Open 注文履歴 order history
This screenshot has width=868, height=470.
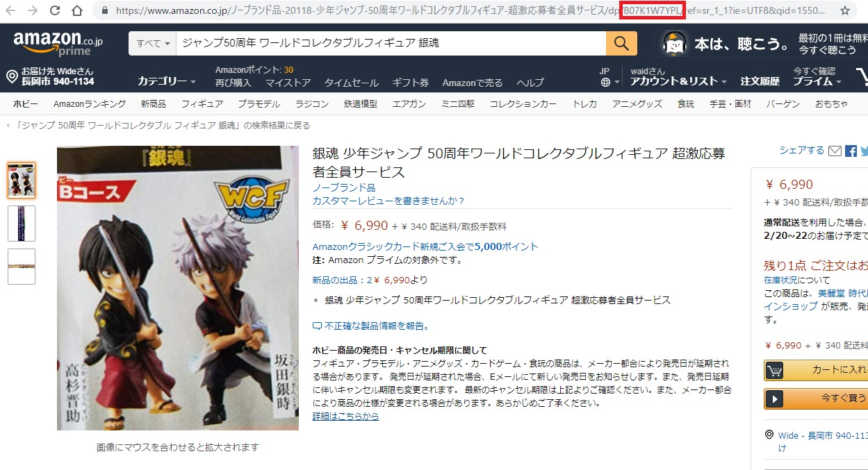click(760, 81)
